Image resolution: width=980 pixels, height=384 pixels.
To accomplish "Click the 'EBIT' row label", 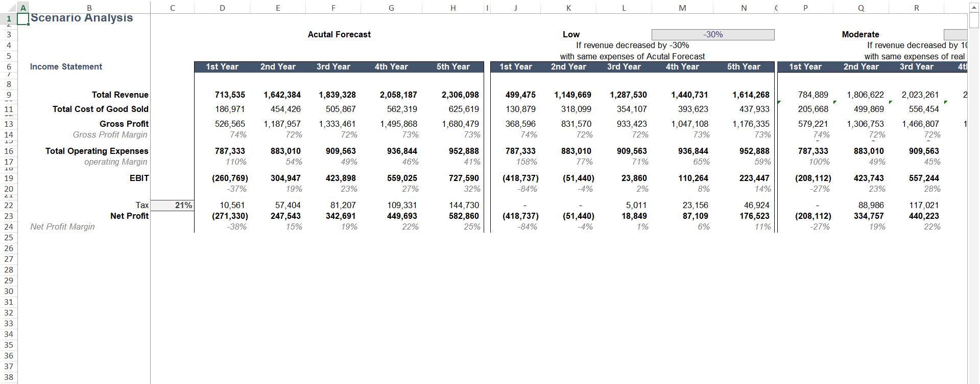I will coord(139,178).
